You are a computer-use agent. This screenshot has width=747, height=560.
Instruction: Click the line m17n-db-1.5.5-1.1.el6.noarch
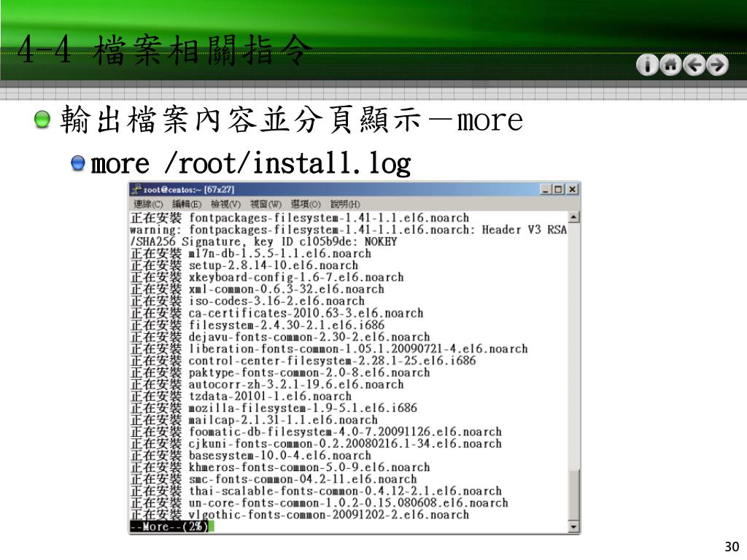click(251, 253)
